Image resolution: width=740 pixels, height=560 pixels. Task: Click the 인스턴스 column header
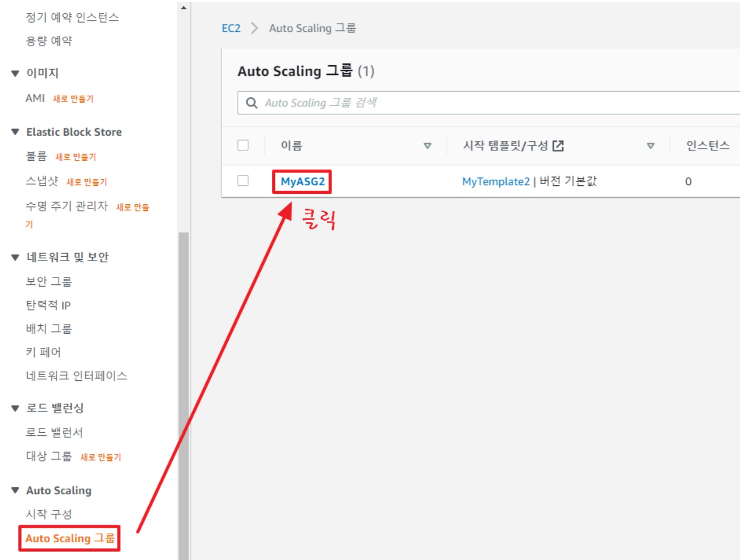tap(708, 146)
